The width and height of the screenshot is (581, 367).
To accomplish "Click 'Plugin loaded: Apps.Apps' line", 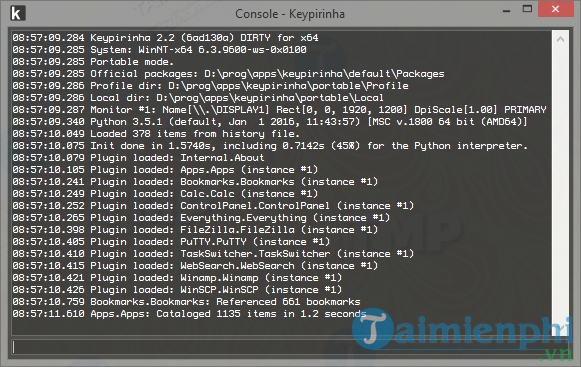I will tap(165, 169).
